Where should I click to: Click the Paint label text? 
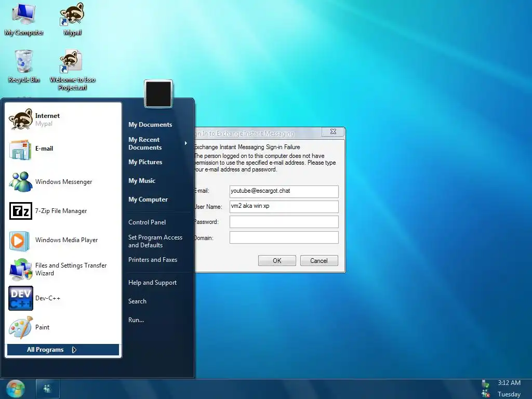pos(42,327)
